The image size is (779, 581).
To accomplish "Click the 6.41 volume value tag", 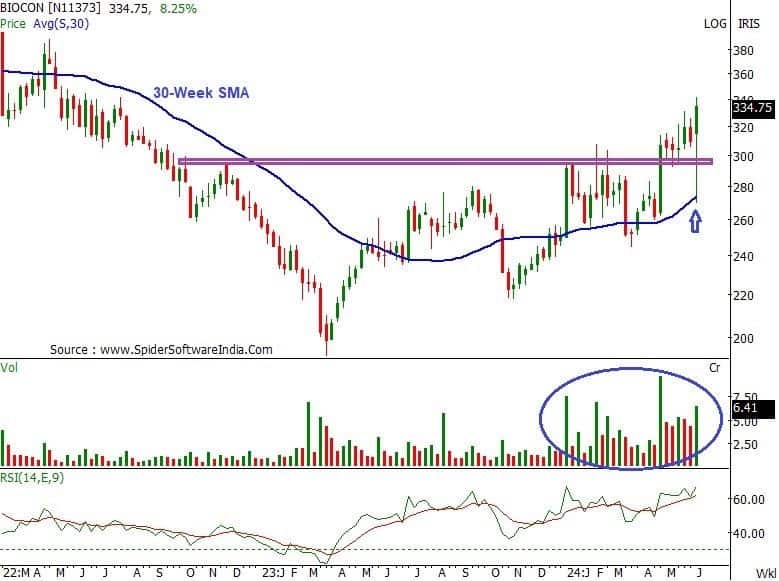I will coord(745,408).
